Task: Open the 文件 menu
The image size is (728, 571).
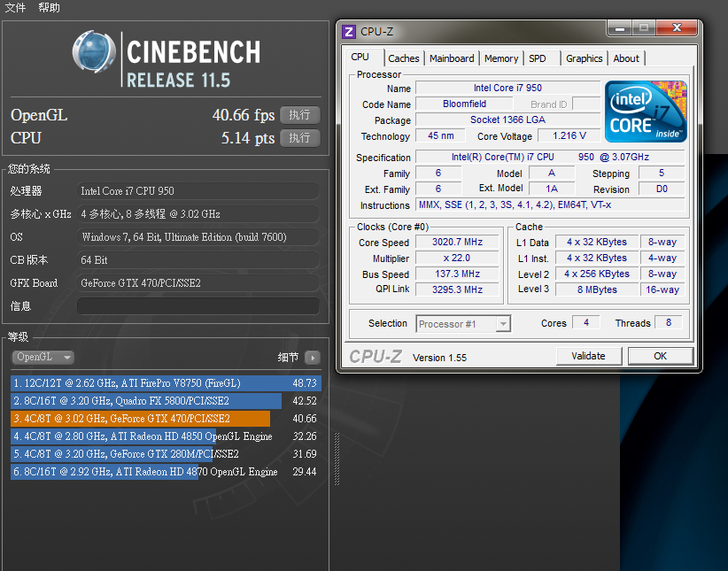Action: click(15, 7)
